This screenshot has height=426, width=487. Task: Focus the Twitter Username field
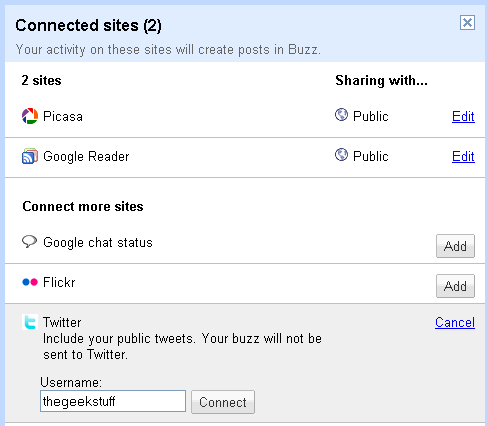click(x=113, y=401)
